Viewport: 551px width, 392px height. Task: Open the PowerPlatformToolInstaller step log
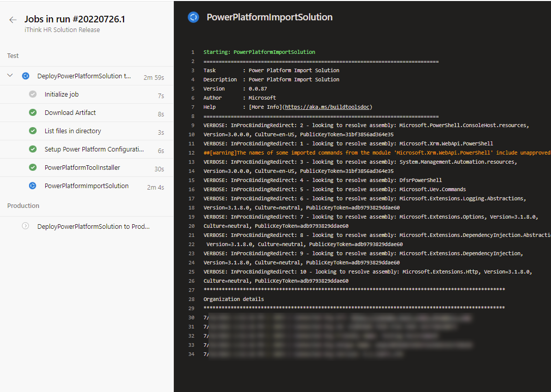[82, 168]
